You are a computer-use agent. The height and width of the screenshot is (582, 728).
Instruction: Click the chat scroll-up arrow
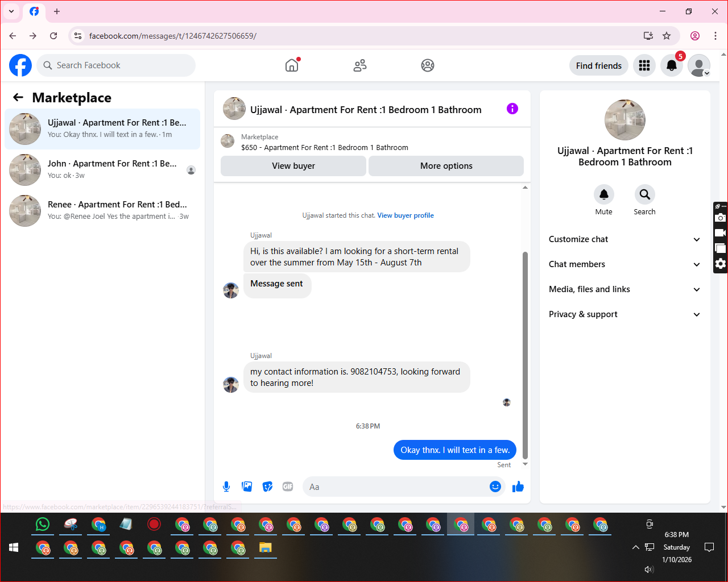pyautogui.click(x=525, y=187)
